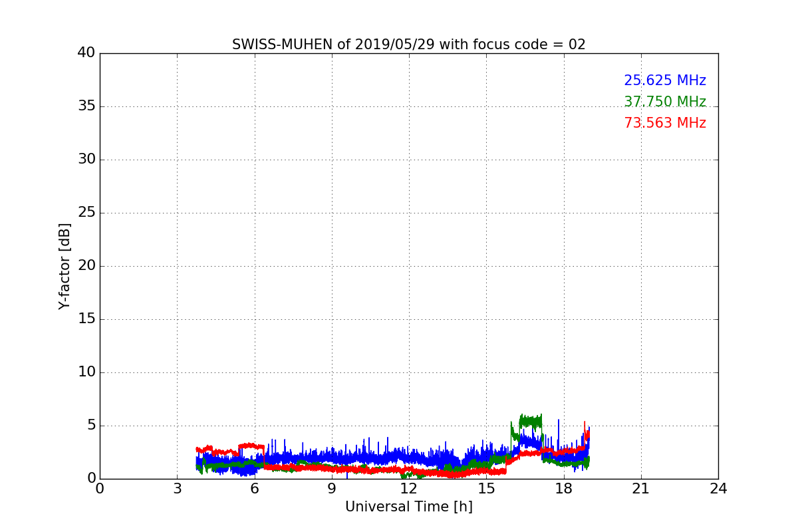Select the 25.625 MHz legend label
798x532 pixels.
pos(664,80)
